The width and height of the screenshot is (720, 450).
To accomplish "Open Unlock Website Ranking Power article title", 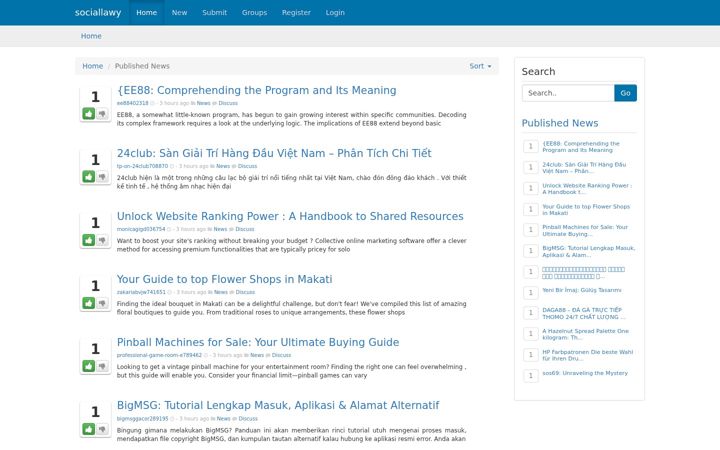I will point(290,216).
